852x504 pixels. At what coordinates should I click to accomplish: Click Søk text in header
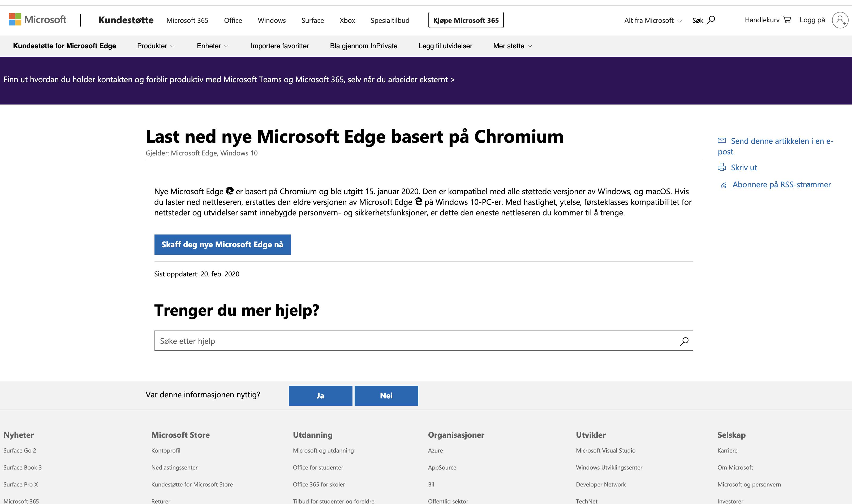point(698,20)
